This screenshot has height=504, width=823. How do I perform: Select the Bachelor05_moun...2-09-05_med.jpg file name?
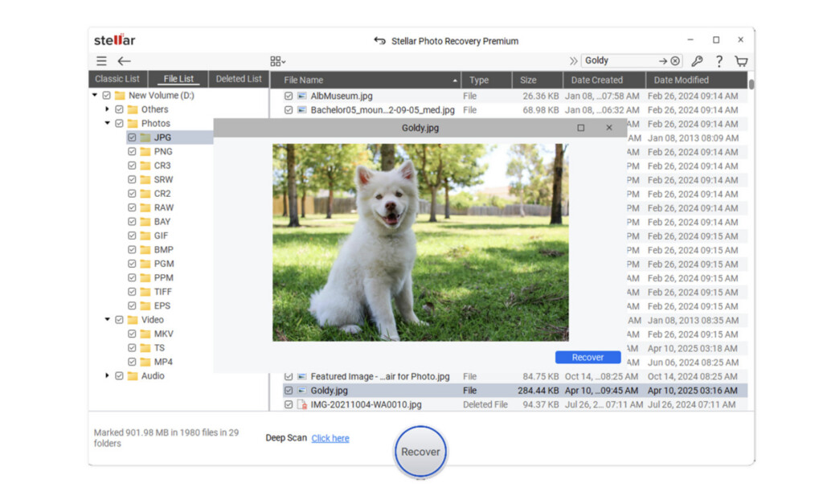[x=383, y=110]
